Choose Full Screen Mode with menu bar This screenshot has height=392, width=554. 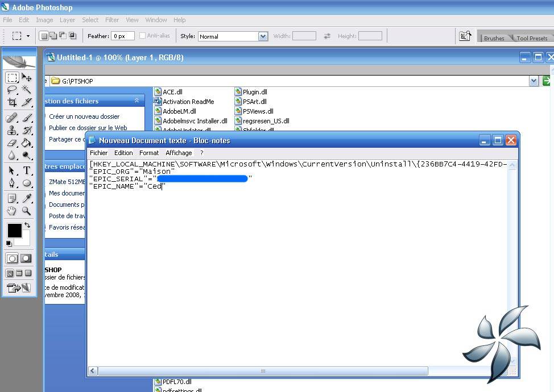19,273
